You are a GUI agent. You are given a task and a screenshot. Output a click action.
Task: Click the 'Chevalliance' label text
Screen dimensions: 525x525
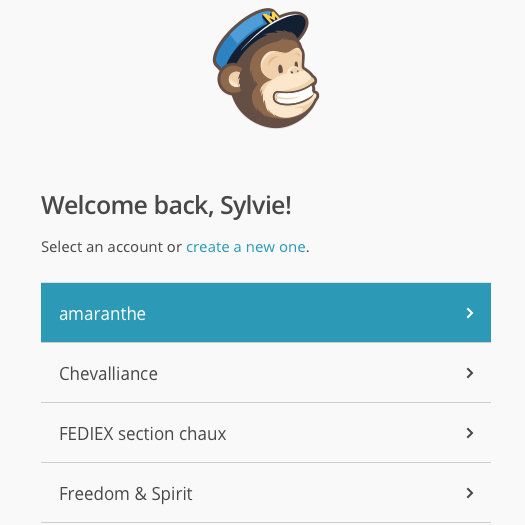click(108, 374)
